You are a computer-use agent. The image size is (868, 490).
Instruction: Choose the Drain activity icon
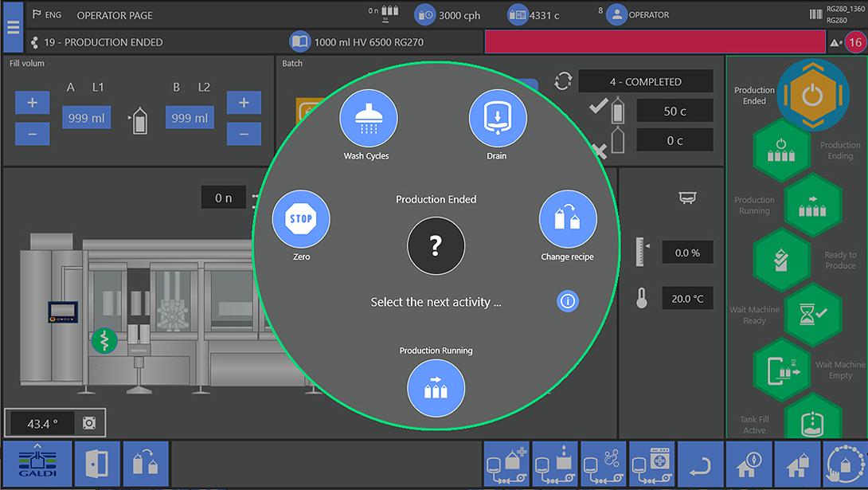tap(497, 119)
